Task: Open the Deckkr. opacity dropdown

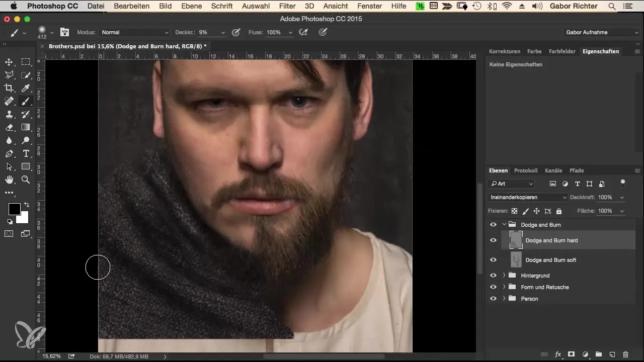Action: click(x=222, y=32)
